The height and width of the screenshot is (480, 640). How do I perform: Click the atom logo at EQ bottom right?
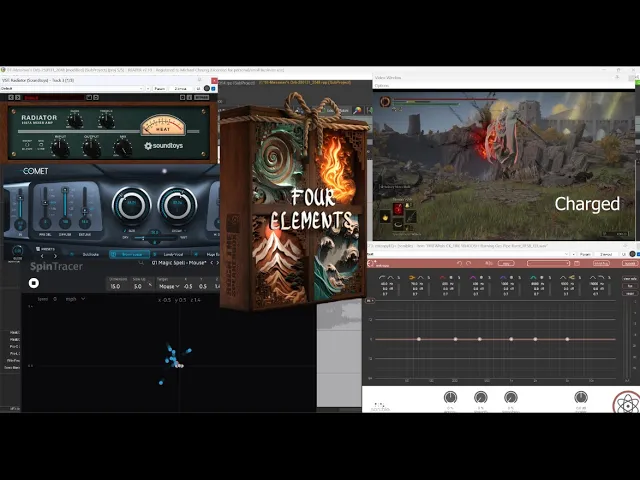pyautogui.click(x=627, y=403)
